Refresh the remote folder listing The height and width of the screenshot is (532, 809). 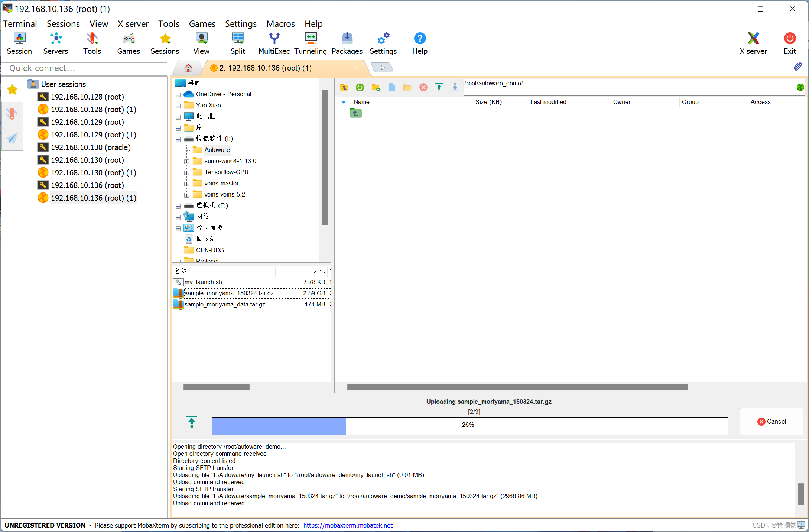pyautogui.click(x=360, y=87)
